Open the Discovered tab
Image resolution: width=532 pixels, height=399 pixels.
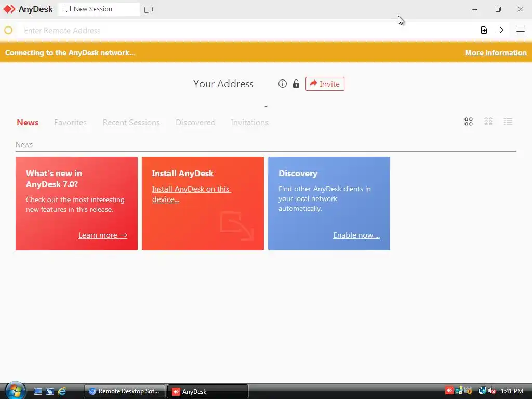[195, 123]
